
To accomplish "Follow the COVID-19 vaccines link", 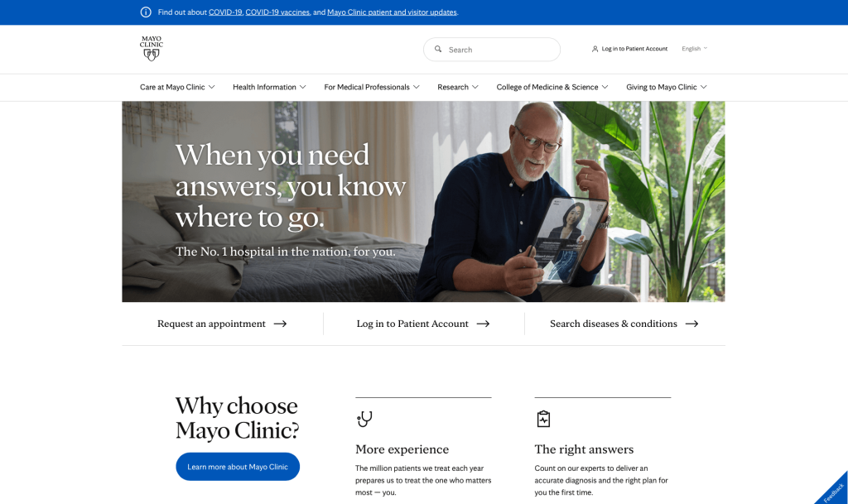I will point(277,12).
